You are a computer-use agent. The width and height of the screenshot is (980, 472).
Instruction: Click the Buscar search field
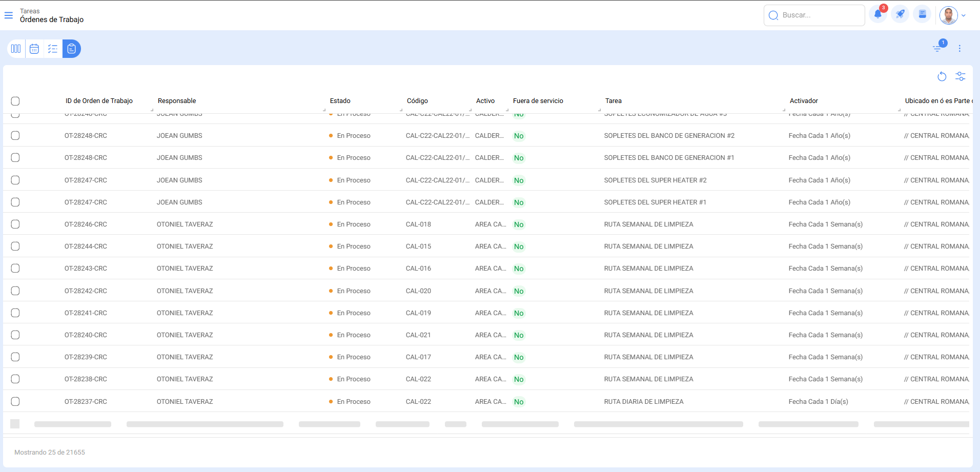pos(819,15)
